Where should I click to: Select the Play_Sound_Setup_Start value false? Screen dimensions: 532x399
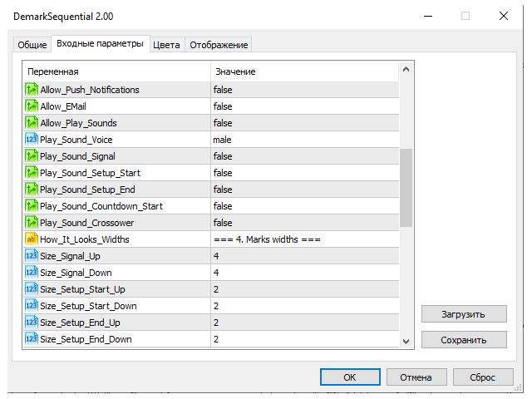click(x=223, y=173)
